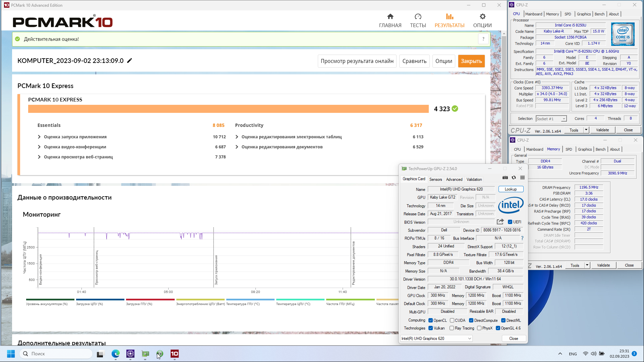Click the Поиск taskbar search box
644x362 pixels.
point(56,354)
